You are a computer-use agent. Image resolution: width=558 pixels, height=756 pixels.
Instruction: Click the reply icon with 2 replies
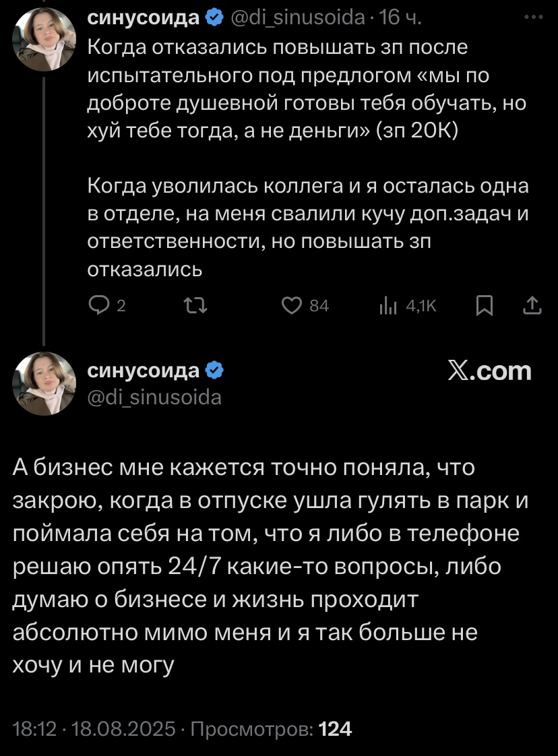point(98,306)
